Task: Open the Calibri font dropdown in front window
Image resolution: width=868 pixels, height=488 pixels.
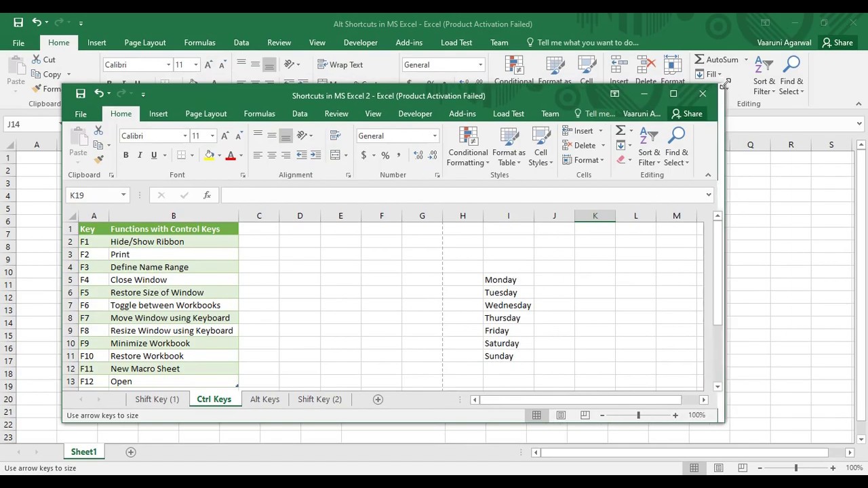Action: (x=185, y=136)
